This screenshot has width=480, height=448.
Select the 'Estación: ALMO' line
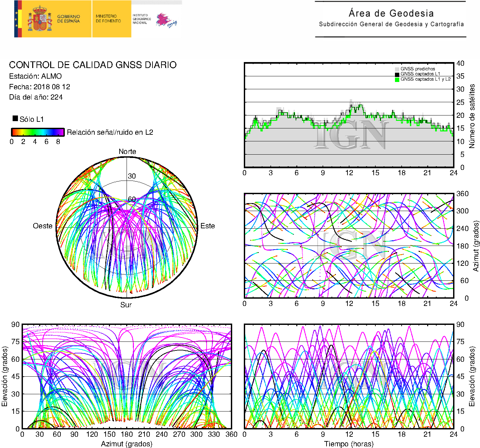click(x=35, y=76)
